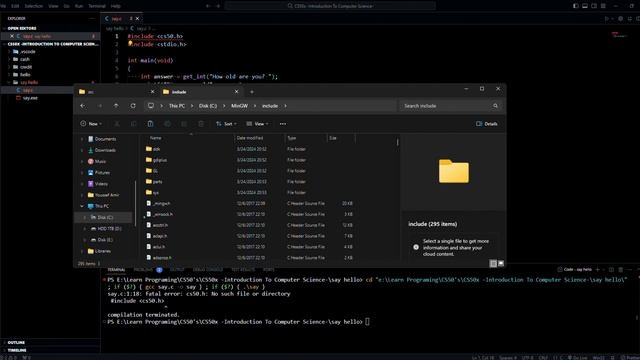
Task: Select the accctrl.h header file
Action: tap(250, 225)
